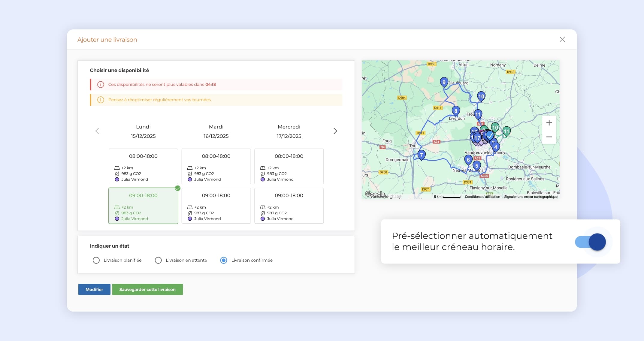Click Sauvegarder cette livraison button

point(147,289)
